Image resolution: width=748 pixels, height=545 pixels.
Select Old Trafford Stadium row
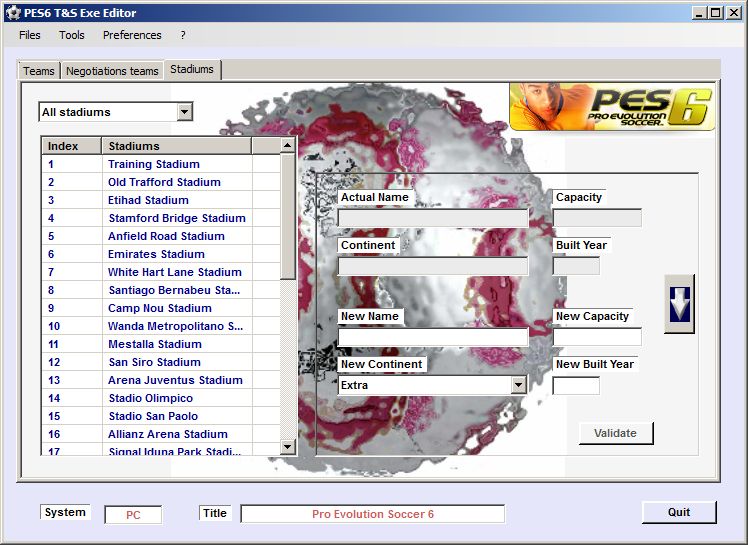click(161, 182)
